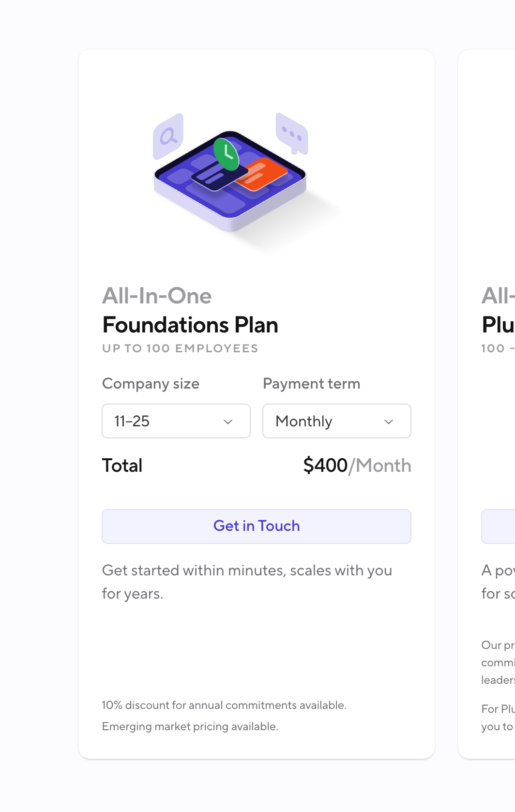515x812 pixels.
Task: Click the chat bubble icon in the illustration
Action: tap(292, 133)
